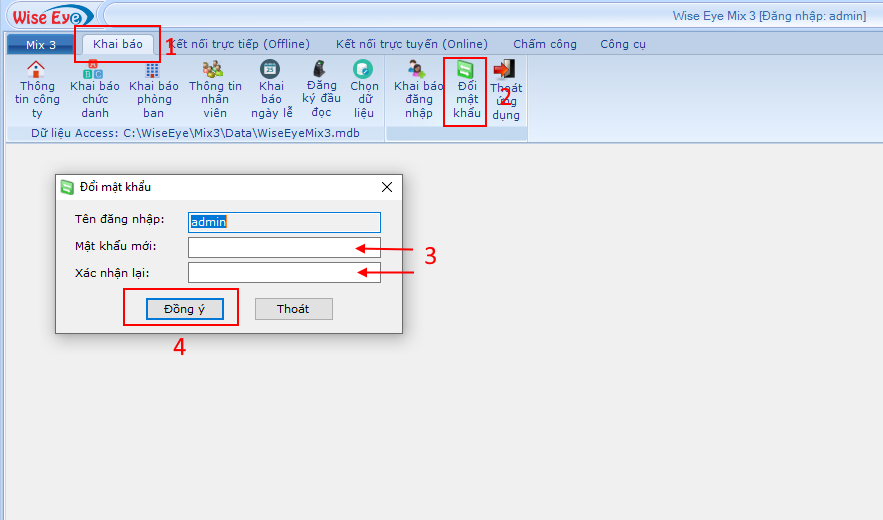Open Thông tin công ty house icon
883x520 pixels.
click(36, 70)
